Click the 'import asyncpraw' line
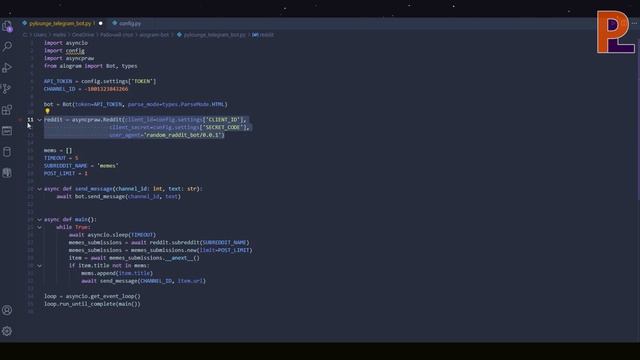Viewport: 640px width, 360px height. (x=69, y=58)
